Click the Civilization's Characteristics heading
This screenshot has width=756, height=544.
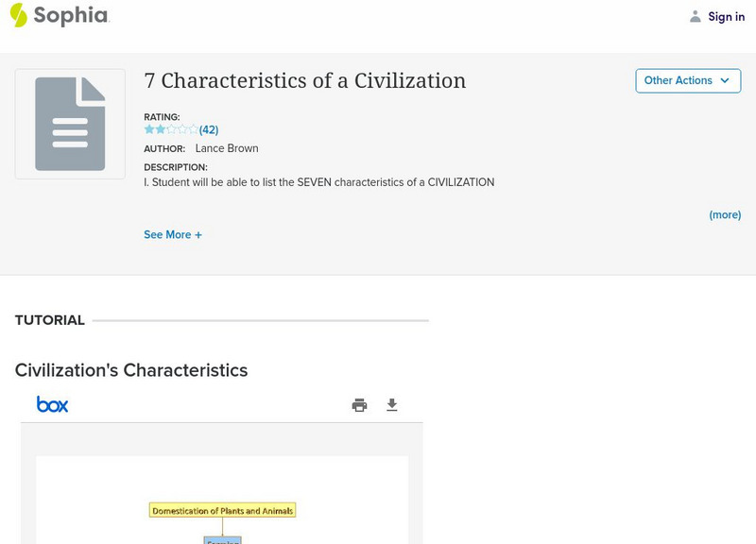coord(131,370)
